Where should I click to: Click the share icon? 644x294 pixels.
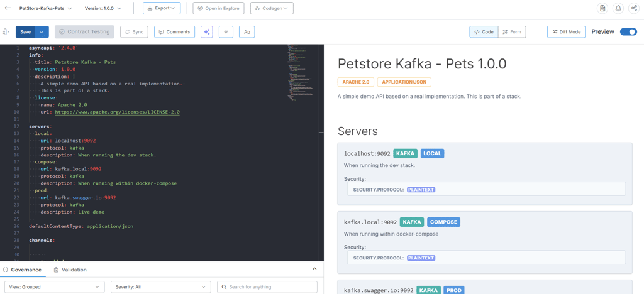[x=634, y=8]
